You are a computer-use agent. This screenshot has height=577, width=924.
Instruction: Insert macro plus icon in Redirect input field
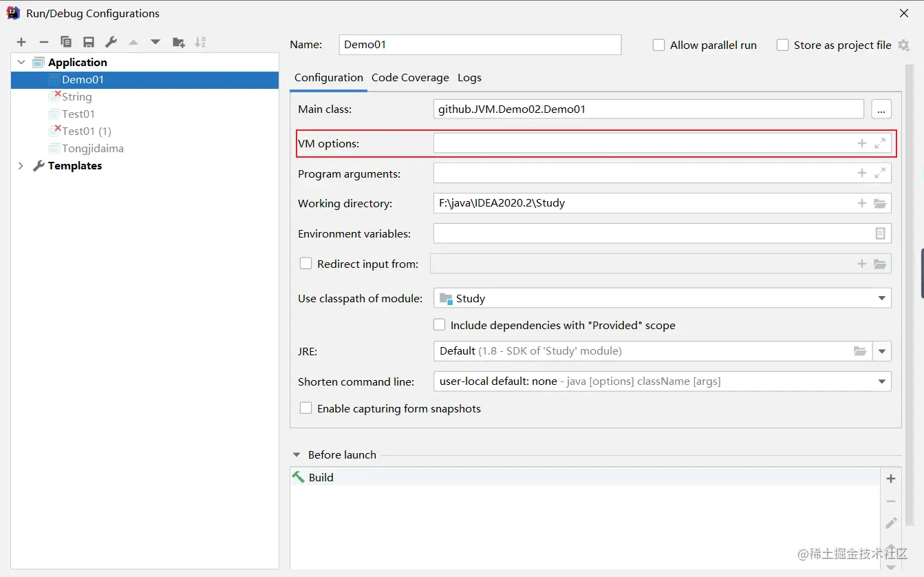pyautogui.click(x=861, y=264)
